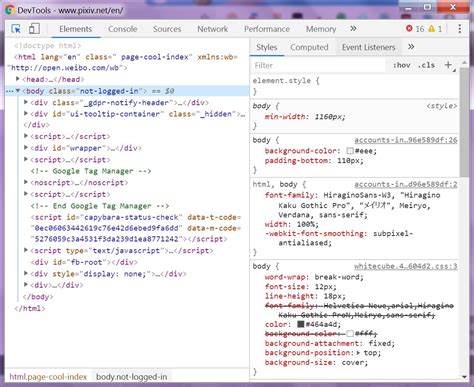Expand the div with id wrapper

click(26, 148)
